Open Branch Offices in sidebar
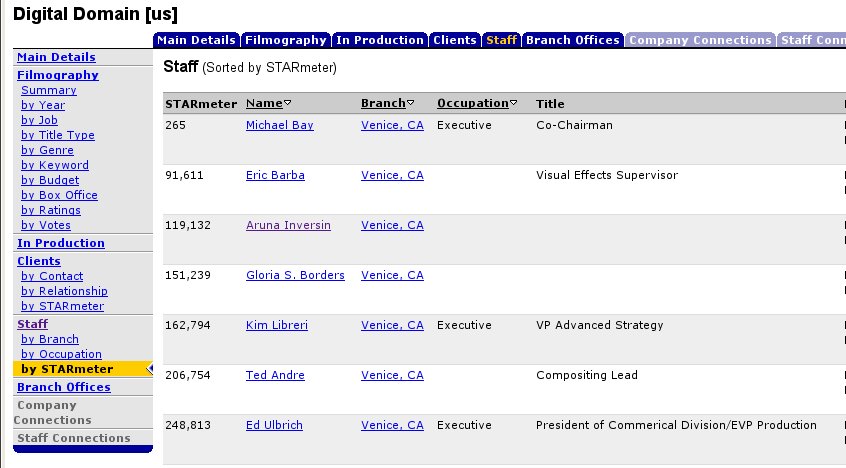 click(x=63, y=387)
